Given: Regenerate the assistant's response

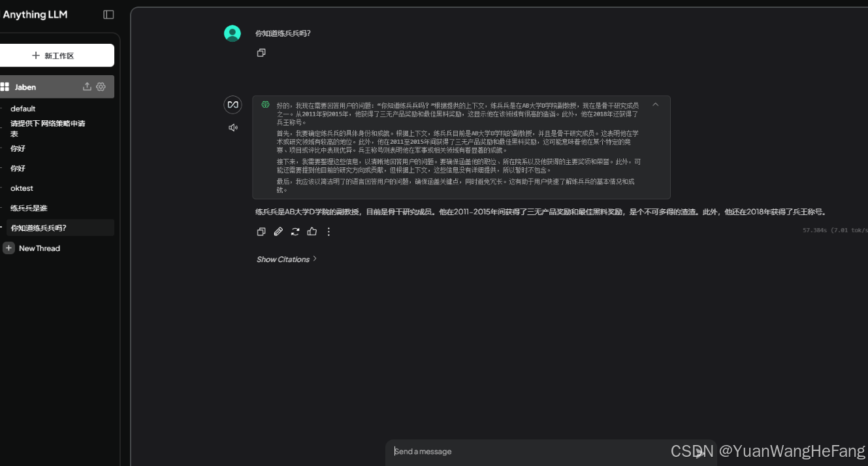Looking at the screenshot, I should pyautogui.click(x=295, y=231).
